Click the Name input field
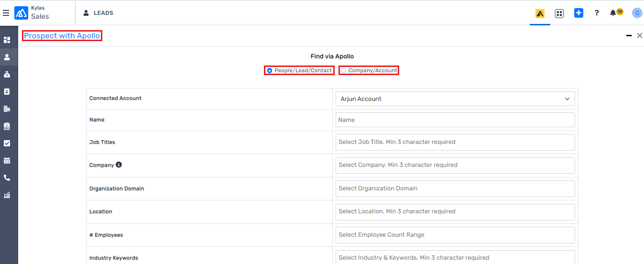Screen dimensions: 644x264 click(455, 120)
